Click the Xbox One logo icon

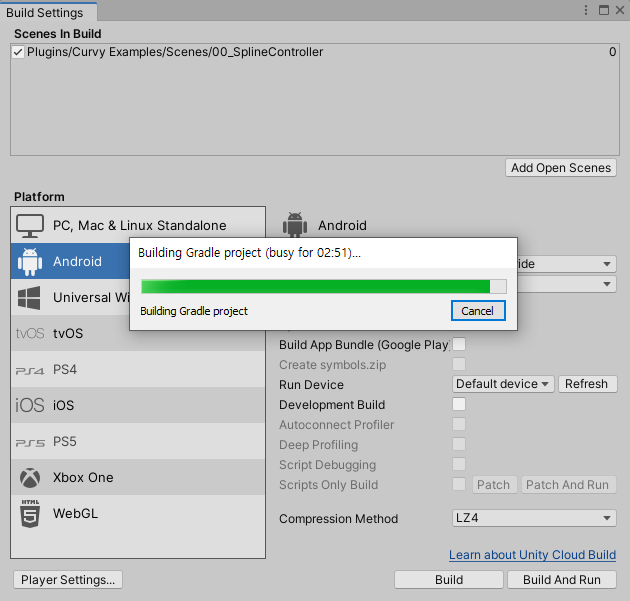(30, 478)
